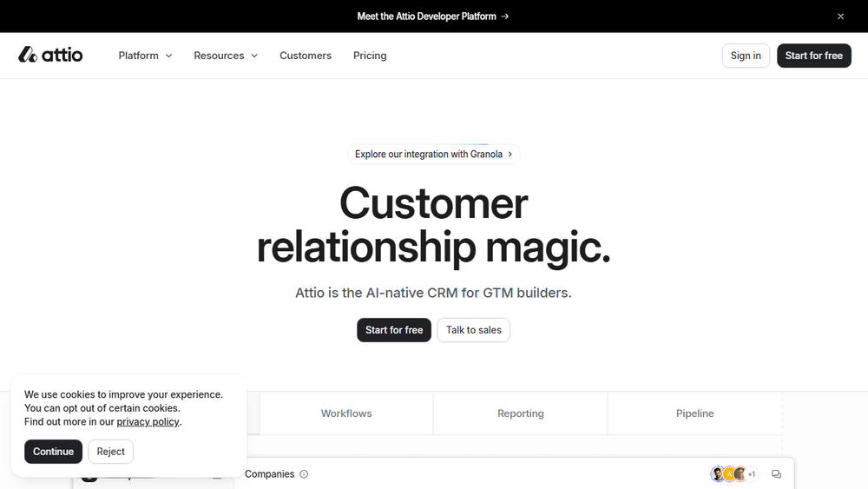Click the +1 additional members badge
Viewport: 868px width, 489px height.
coord(751,474)
